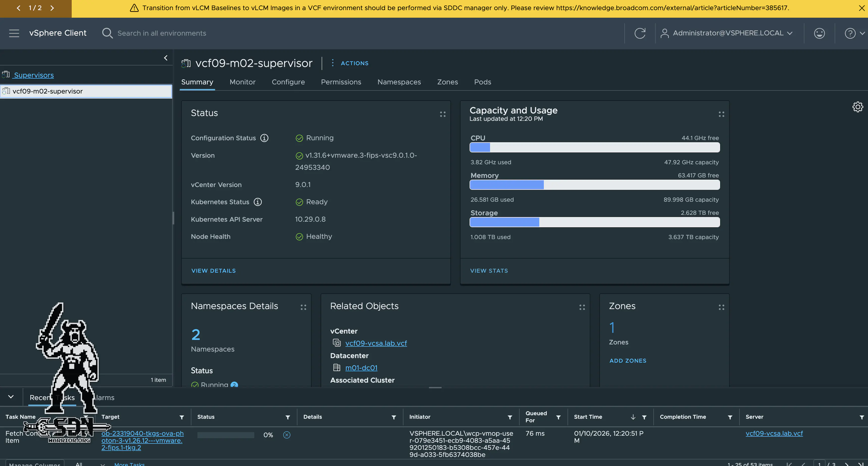Click VIEW DETAILS in Status card
Viewport: 868px width, 466px height.
click(213, 271)
